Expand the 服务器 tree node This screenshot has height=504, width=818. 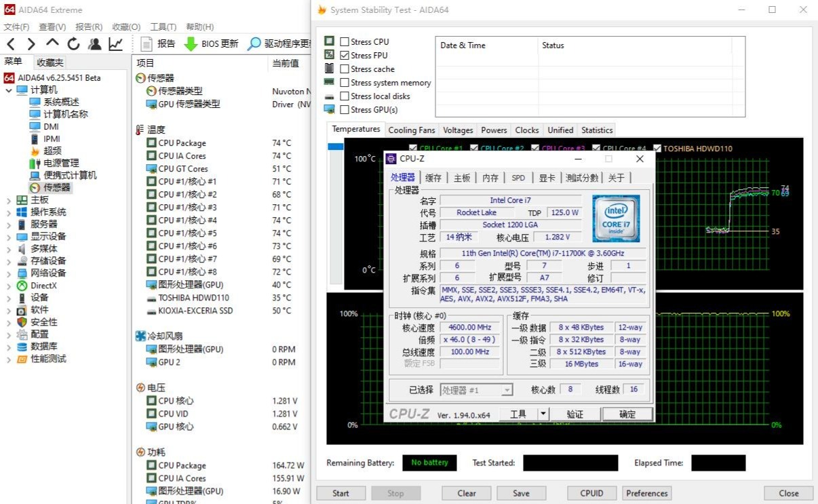click(x=9, y=224)
